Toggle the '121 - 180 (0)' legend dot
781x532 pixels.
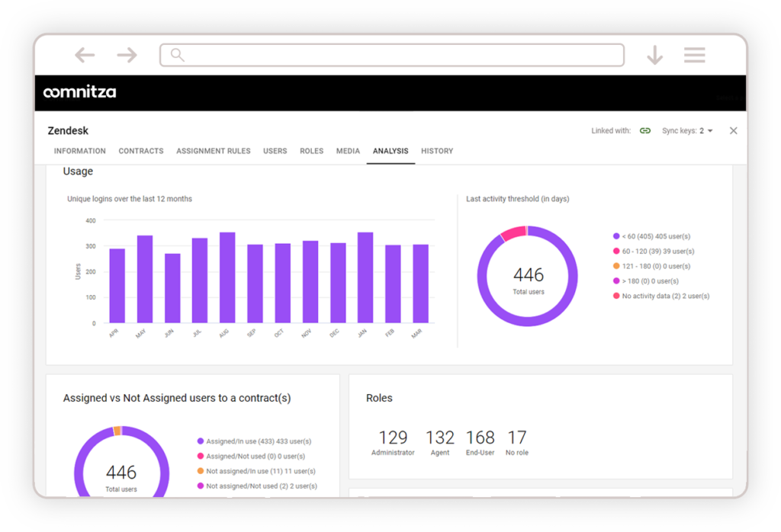(x=616, y=266)
